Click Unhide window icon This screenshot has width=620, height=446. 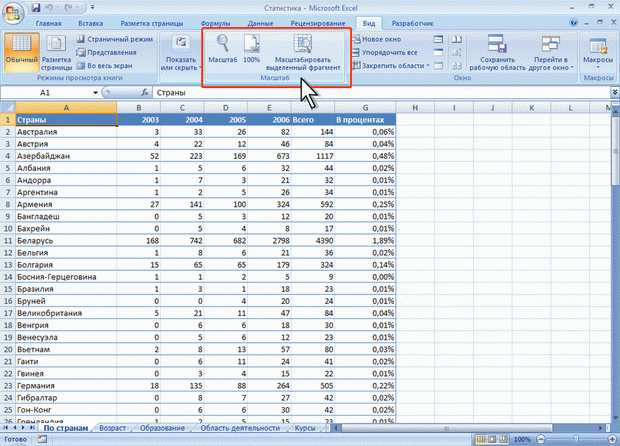[x=438, y=66]
